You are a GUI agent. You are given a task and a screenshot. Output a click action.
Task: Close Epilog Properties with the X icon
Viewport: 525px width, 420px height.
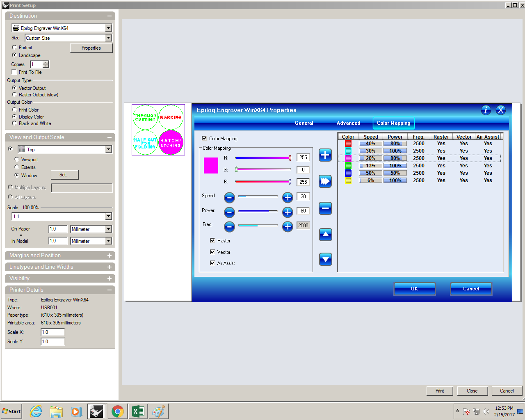501,110
